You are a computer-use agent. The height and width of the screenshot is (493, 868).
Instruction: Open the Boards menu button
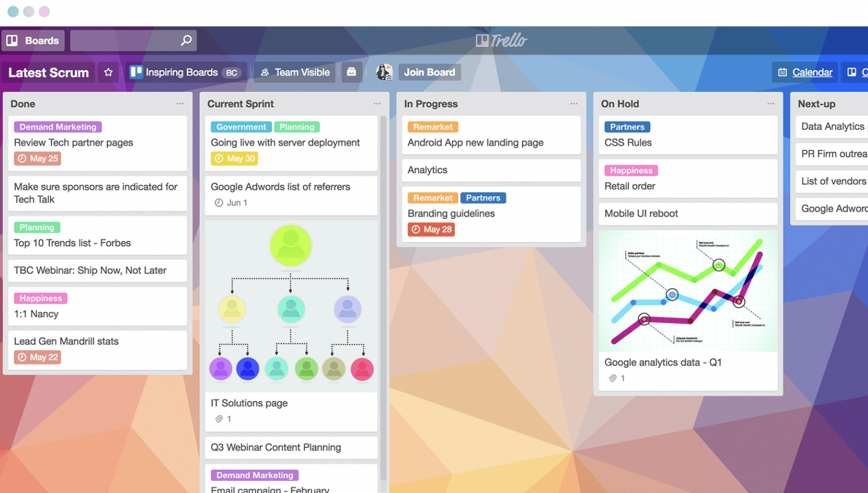pyautogui.click(x=33, y=41)
